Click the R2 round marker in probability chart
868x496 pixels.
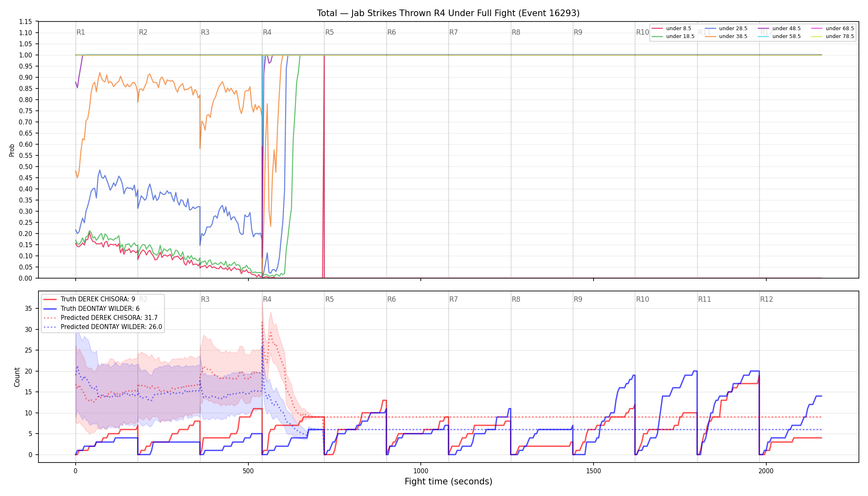pyautogui.click(x=143, y=32)
